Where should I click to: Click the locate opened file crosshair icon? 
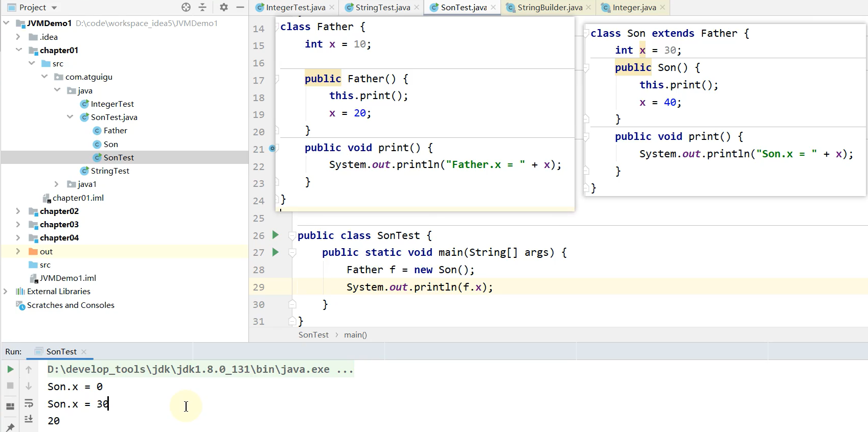tap(186, 7)
